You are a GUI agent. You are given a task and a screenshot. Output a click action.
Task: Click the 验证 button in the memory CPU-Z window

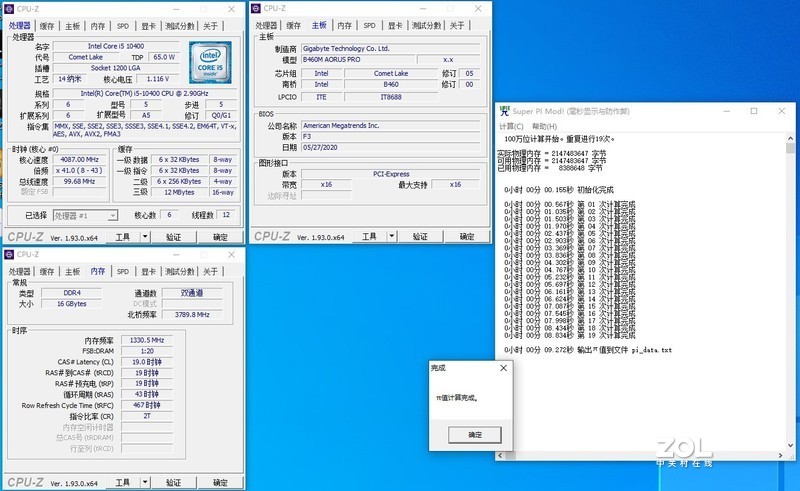(x=173, y=482)
